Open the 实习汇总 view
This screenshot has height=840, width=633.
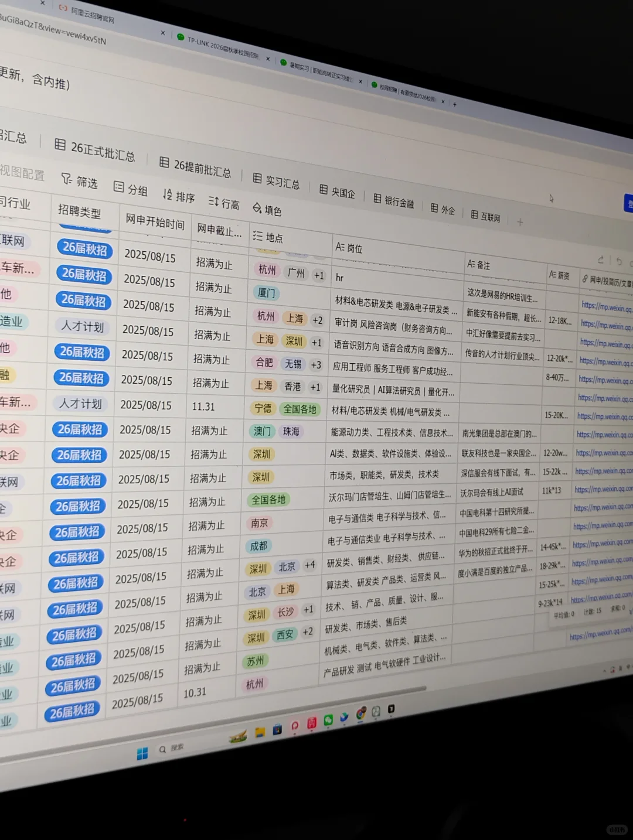(x=277, y=181)
